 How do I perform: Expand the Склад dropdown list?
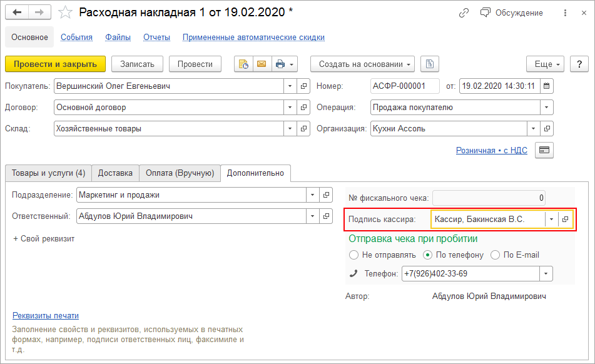[x=290, y=129]
